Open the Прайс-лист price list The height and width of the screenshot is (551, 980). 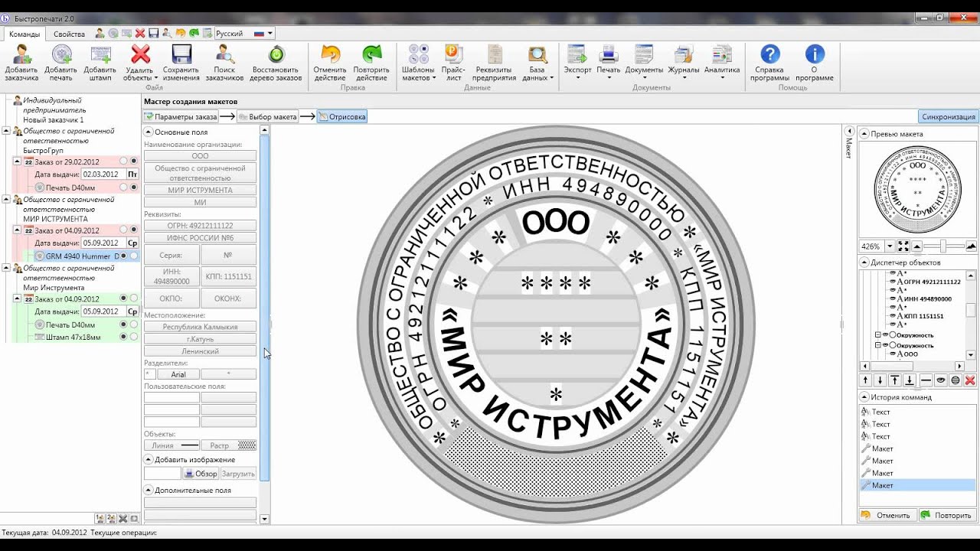pos(453,63)
